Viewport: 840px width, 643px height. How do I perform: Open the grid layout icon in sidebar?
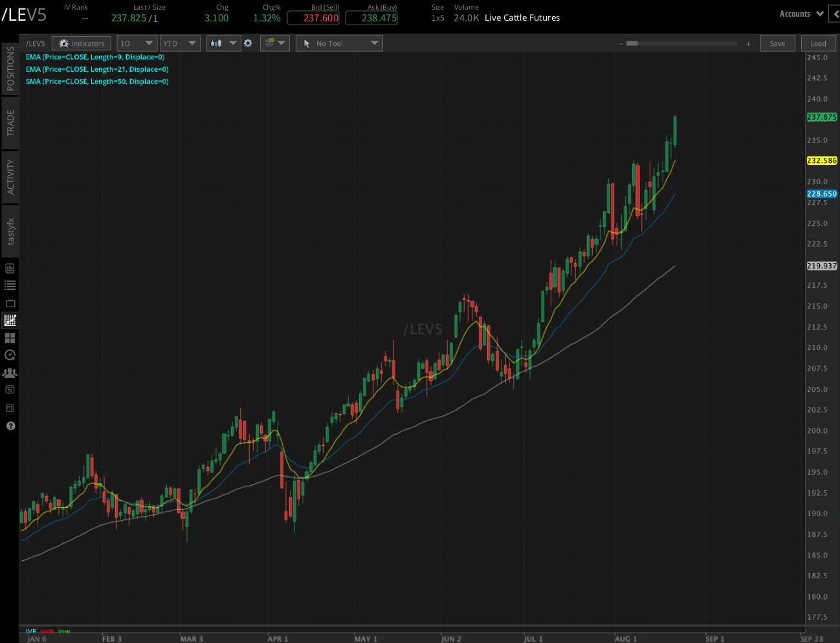pyautogui.click(x=10, y=337)
